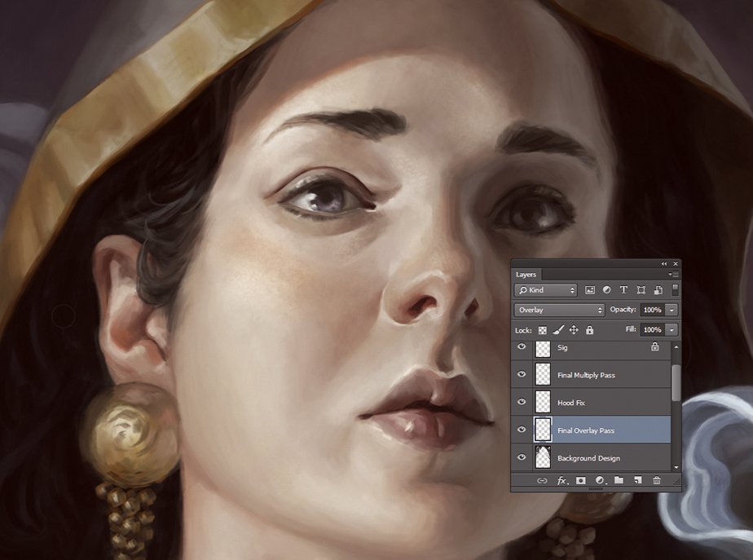Image resolution: width=753 pixels, height=560 pixels.
Task: Hide the Final Overlay Pass layer
Action: point(522,430)
